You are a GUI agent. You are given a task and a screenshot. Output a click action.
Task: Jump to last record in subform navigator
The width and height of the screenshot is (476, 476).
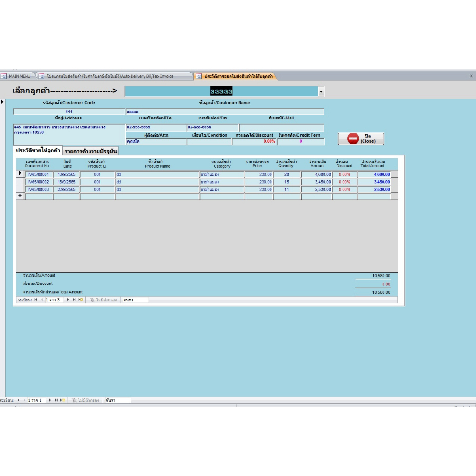tap(74, 300)
